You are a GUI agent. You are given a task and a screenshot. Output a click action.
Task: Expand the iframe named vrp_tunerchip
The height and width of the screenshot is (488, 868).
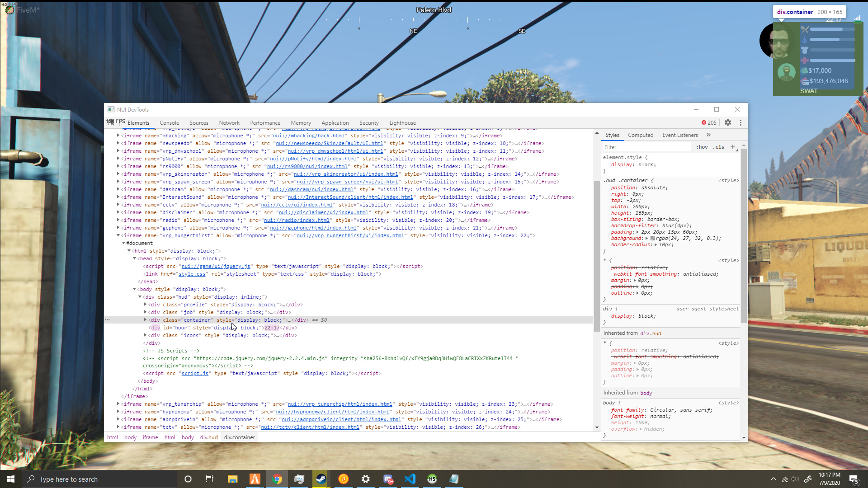(x=118, y=404)
